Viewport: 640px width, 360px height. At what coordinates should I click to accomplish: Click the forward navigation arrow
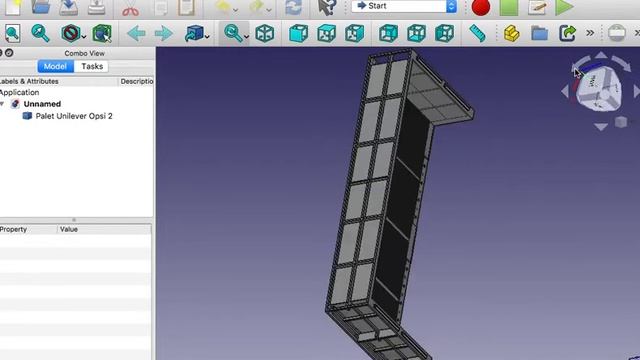coord(164,33)
